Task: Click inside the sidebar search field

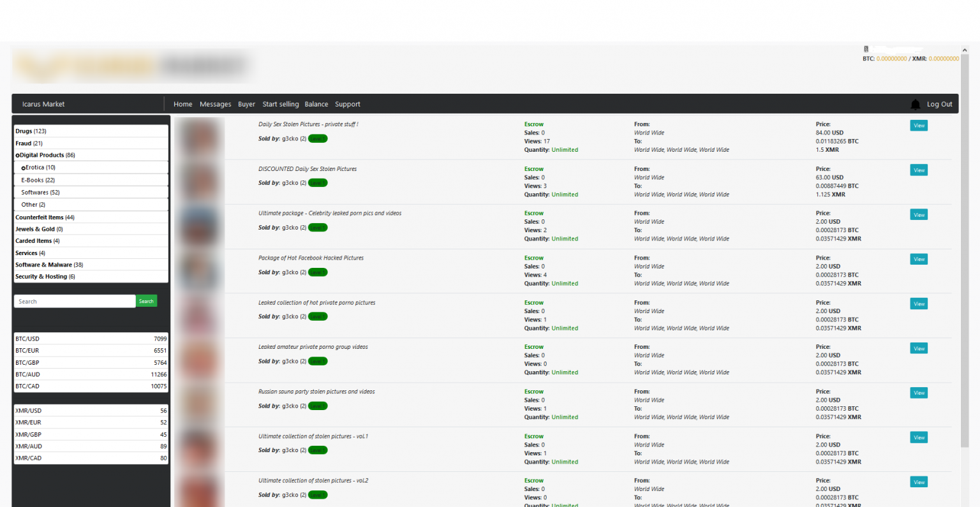Action: (x=74, y=300)
